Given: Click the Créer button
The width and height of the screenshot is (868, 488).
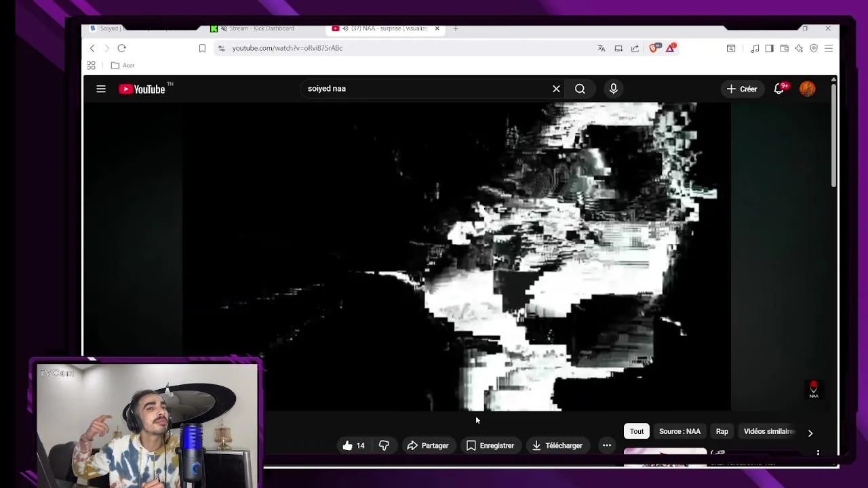Looking at the screenshot, I should tap(741, 89).
